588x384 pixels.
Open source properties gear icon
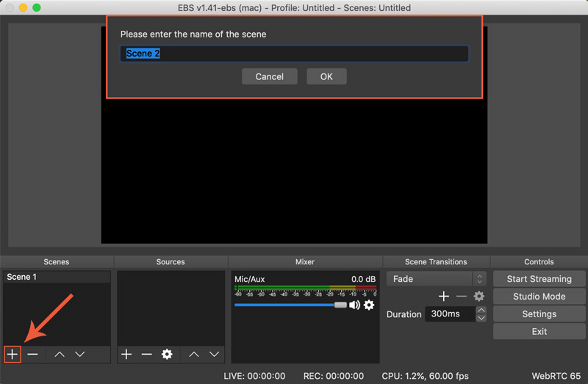point(167,354)
